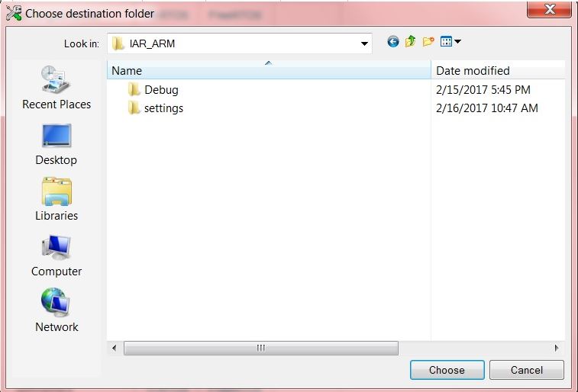Image resolution: width=578 pixels, height=392 pixels.
Task: Click the horizontal scrollbar thumb
Action: [x=260, y=348]
